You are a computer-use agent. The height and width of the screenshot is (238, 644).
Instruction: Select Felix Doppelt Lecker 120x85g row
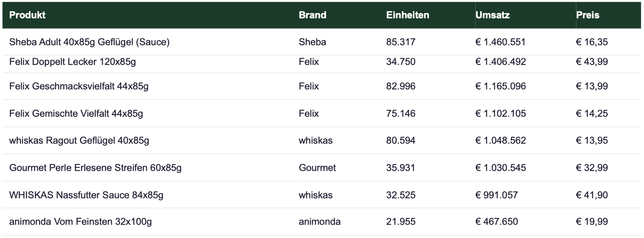point(73,62)
